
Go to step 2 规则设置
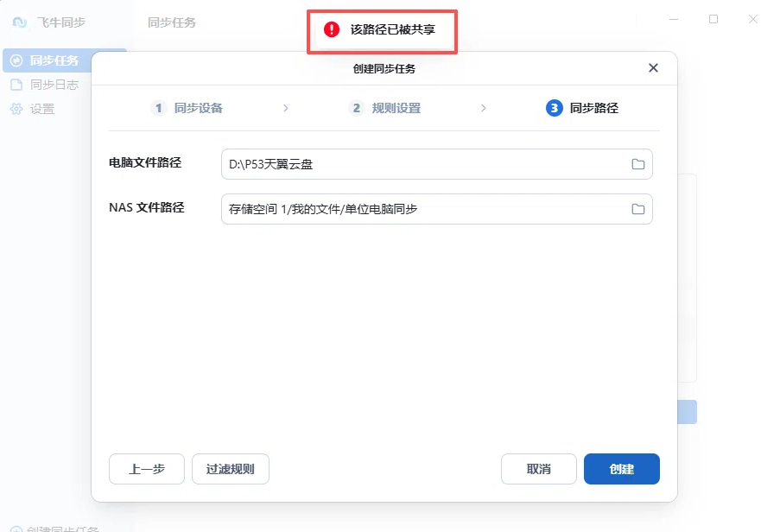pyautogui.click(x=385, y=108)
